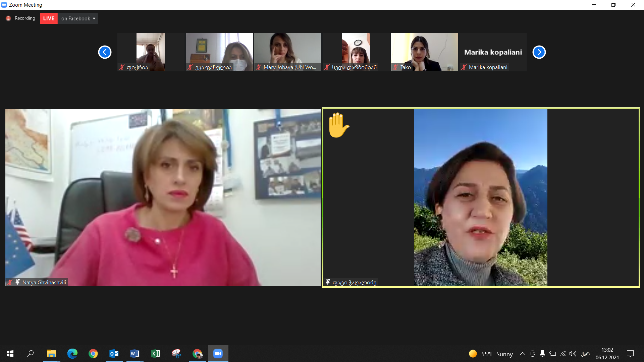Open Excel from the taskbar

click(155, 354)
